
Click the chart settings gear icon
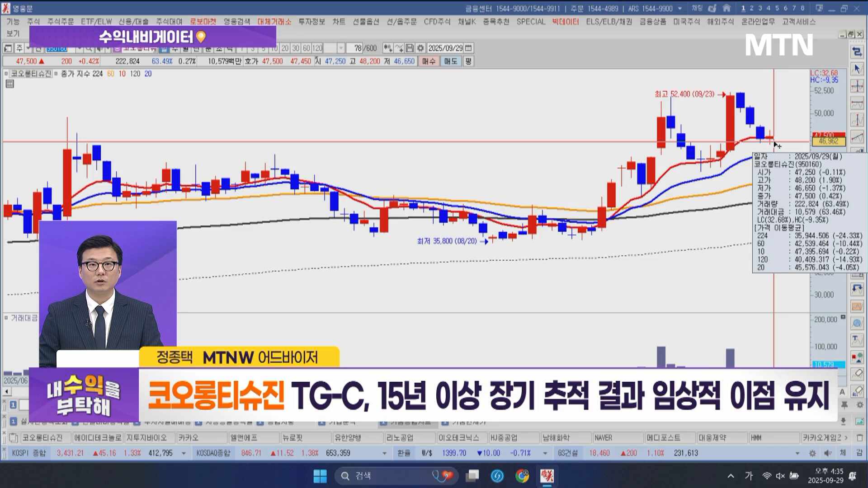click(420, 48)
